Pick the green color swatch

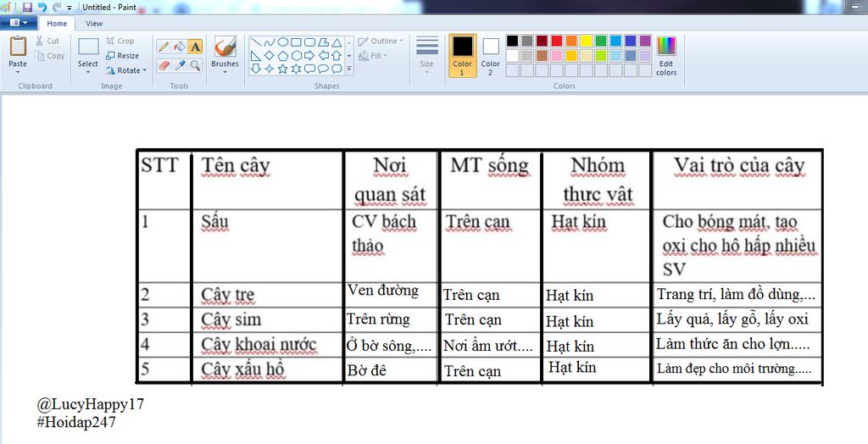(x=601, y=41)
